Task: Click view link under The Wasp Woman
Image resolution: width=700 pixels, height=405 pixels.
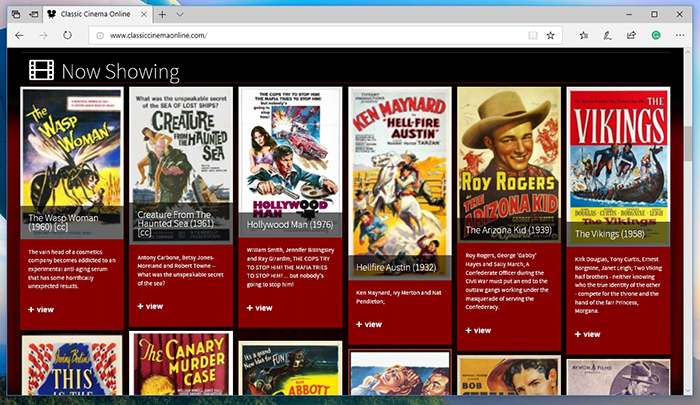Action: pyautogui.click(x=41, y=309)
